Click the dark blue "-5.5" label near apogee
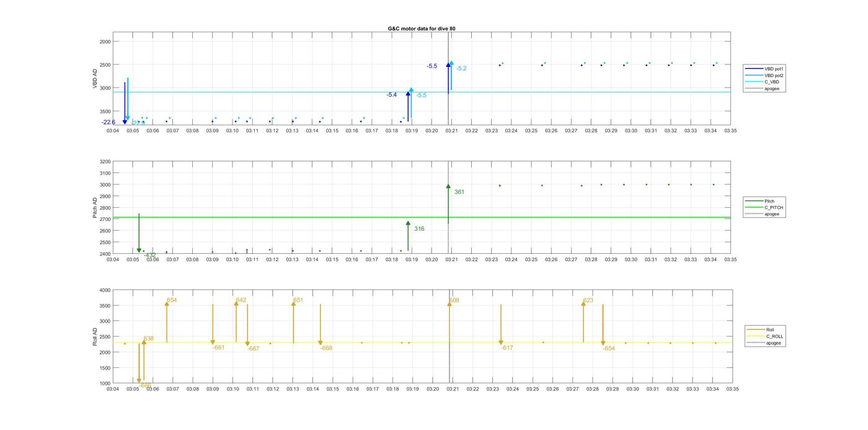The height and width of the screenshot is (430, 868). 432,66
